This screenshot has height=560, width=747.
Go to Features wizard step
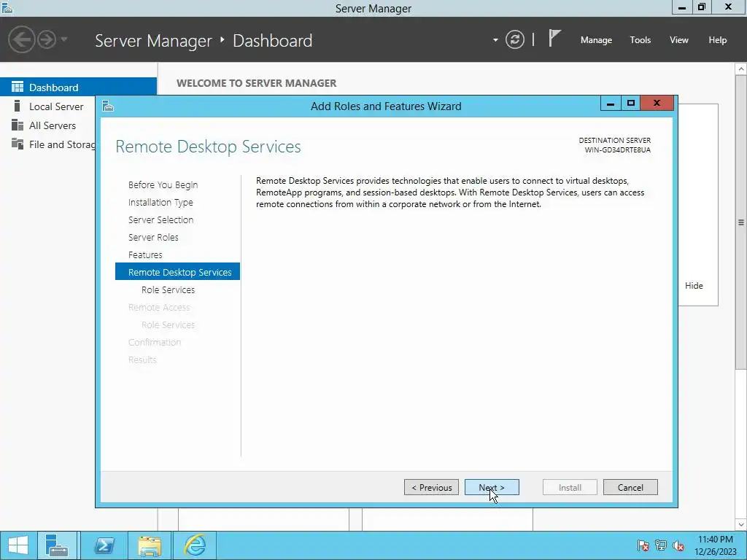pos(145,254)
